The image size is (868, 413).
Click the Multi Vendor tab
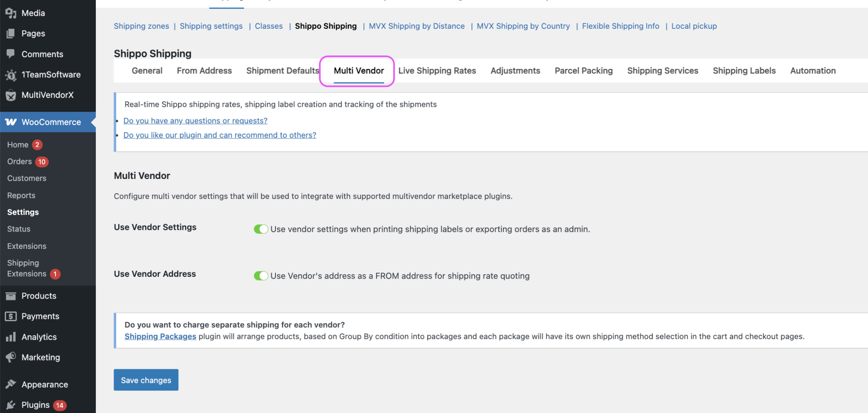pos(359,71)
